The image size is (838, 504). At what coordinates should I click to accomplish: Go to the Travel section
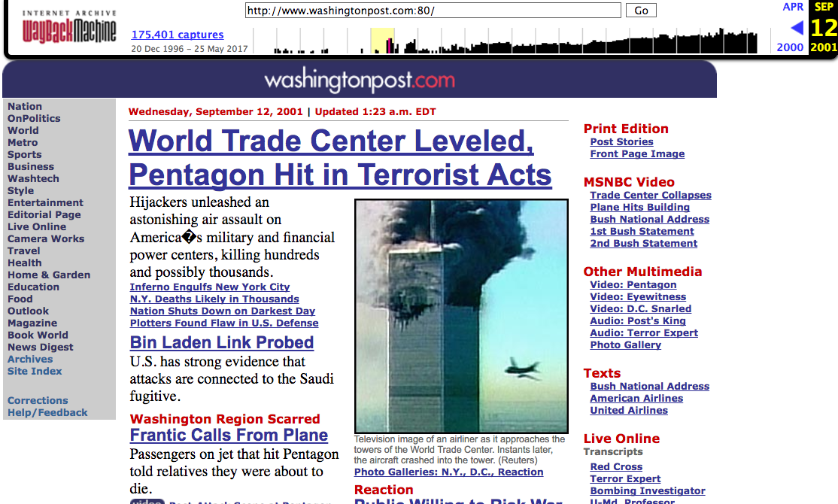point(23,250)
